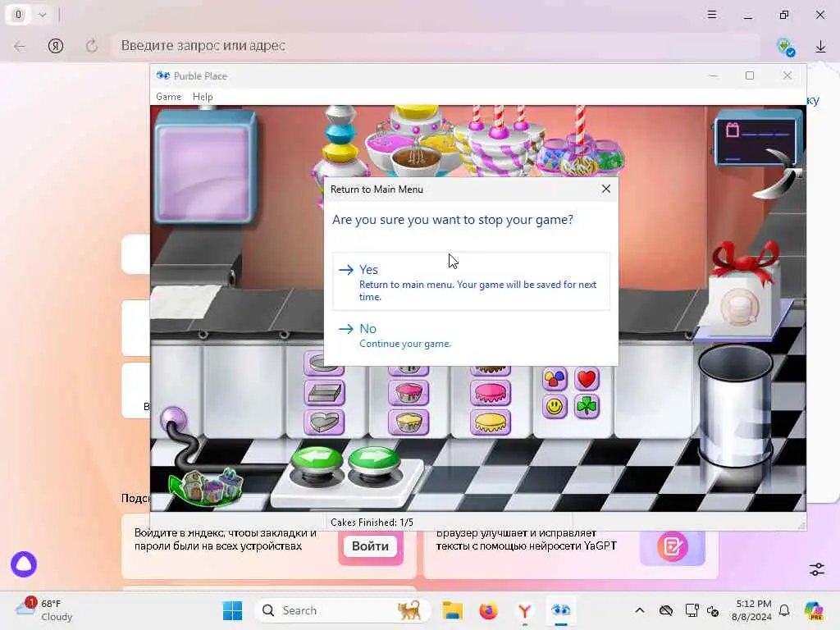Click the YaGPT text editor pink icon
The height and width of the screenshot is (630, 840).
pos(673,546)
